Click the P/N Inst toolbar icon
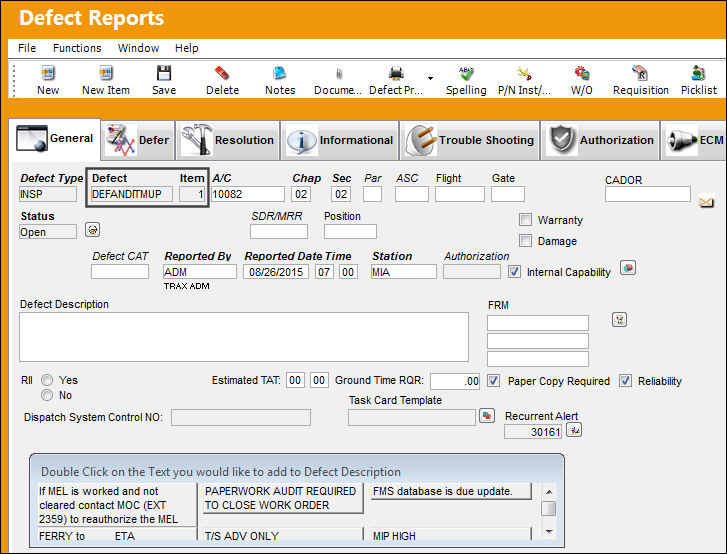Viewport: 727px width, 554px height. [x=524, y=73]
